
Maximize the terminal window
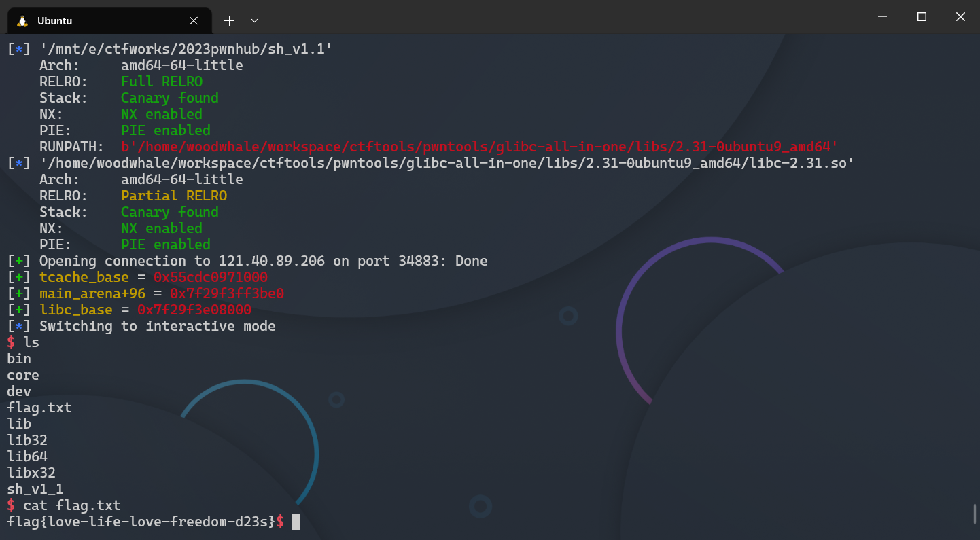[x=922, y=17]
